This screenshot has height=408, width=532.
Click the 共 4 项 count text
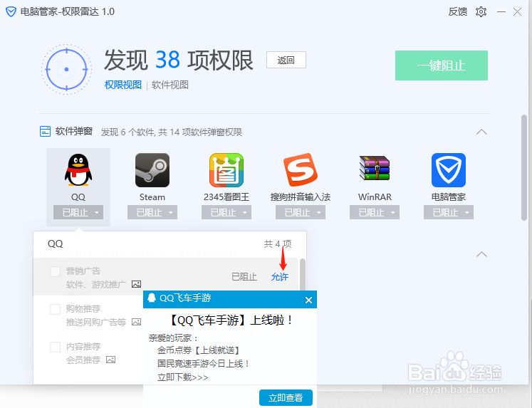[x=278, y=244]
